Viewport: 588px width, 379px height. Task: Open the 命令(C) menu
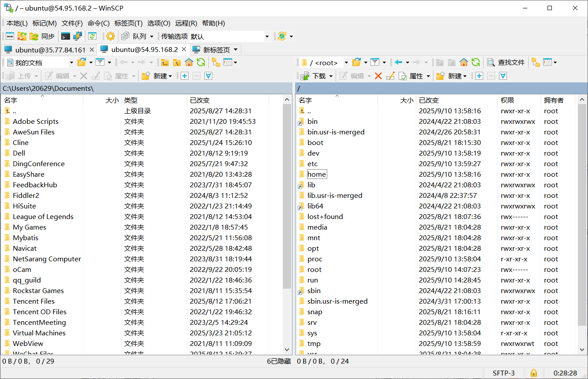(99, 23)
